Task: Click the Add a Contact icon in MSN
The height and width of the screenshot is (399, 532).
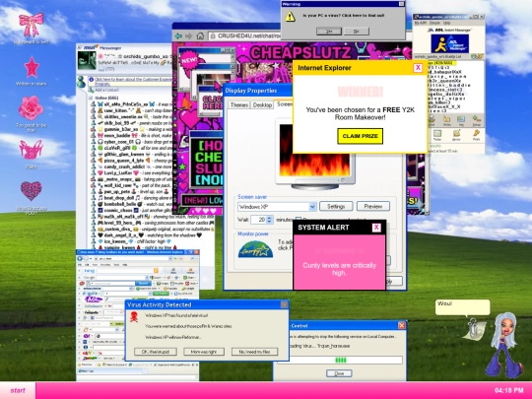Action: click(91, 90)
